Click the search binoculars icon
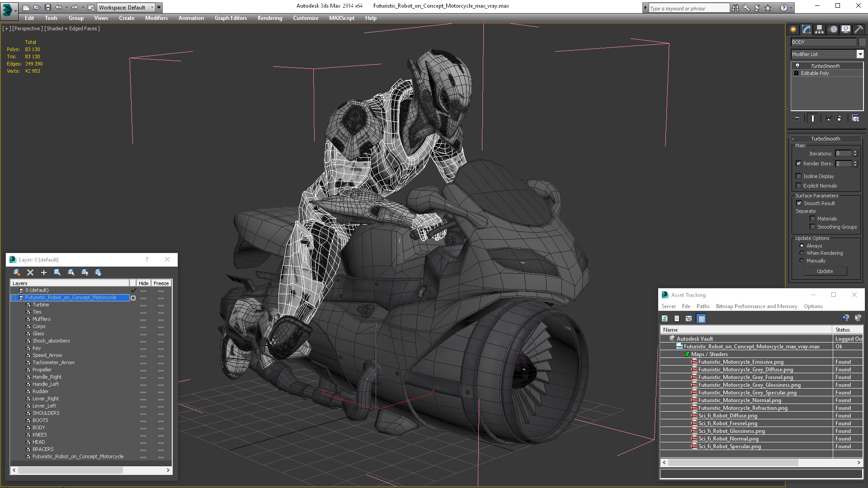This screenshot has width=868, height=488. pyautogui.click(x=736, y=8)
